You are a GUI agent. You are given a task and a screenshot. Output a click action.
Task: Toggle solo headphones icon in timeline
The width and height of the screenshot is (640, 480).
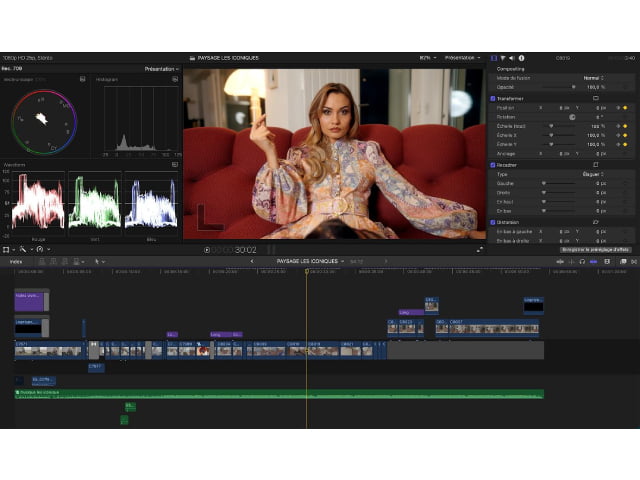pos(582,262)
